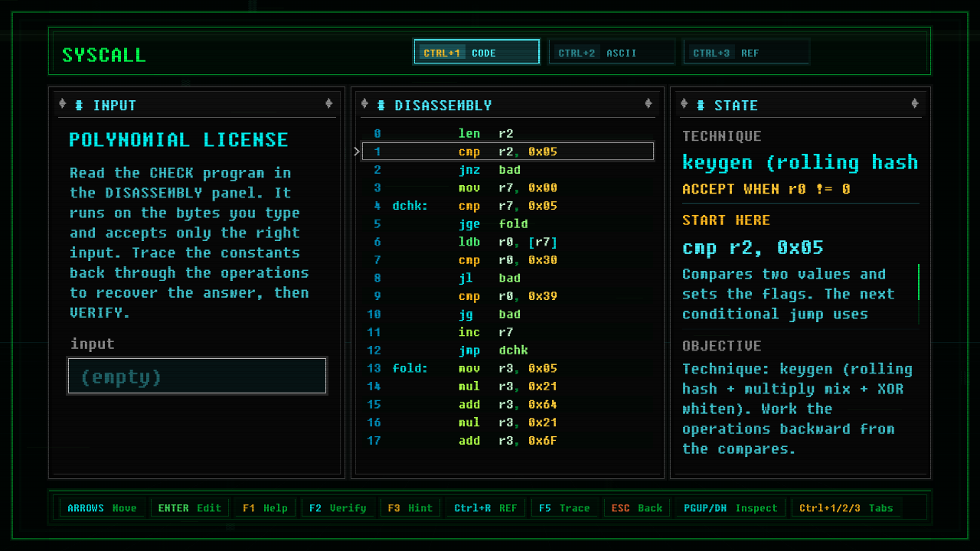Image resolution: width=980 pixels, height=551 pixels.
Task: Select disassembly line 0 'len r2'
Action: pyautogui.click(x=508, y=133)
